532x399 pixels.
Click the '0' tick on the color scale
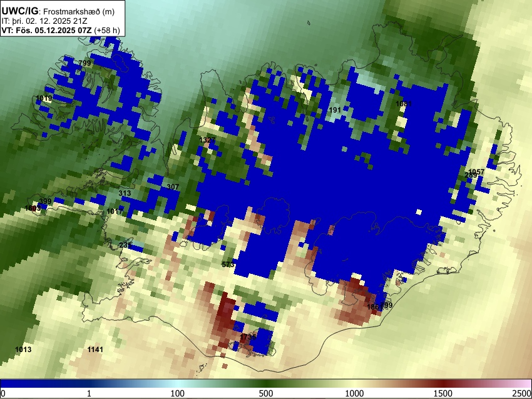pyautogui.click(x=3, y=393)
